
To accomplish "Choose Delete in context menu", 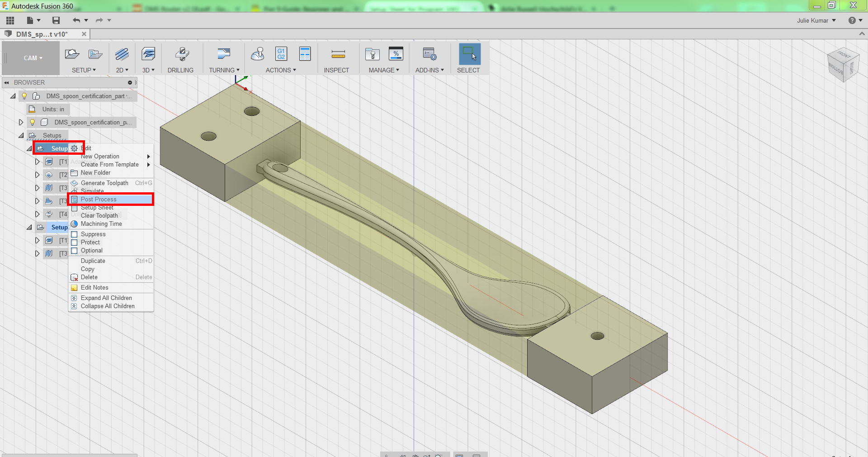I will pos(111,277).
